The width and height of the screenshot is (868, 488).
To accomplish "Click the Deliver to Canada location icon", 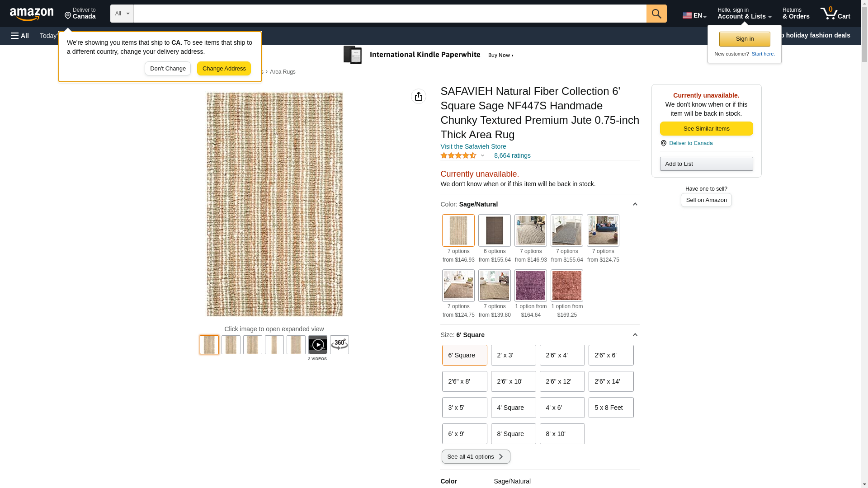I will (x=68, y=16).
